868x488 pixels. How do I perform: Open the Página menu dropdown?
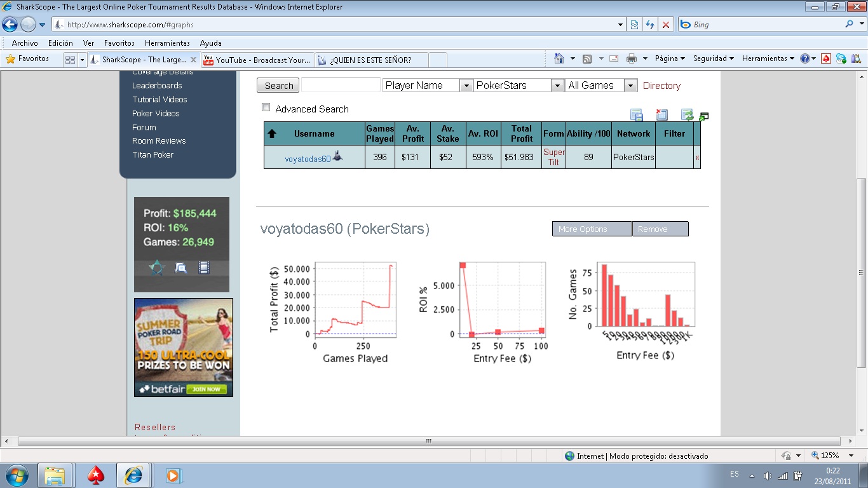[670, 58]
